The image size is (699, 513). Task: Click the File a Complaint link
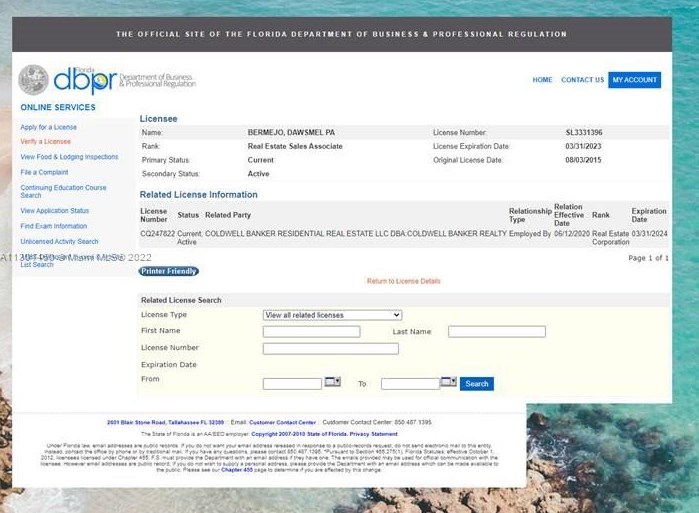click(44, 172)
